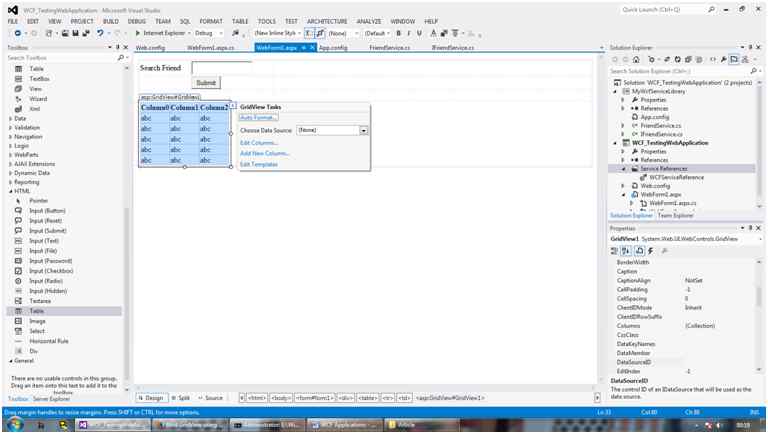Select Server Explorer tab at bottom left
Image resolution: width=768 pixels, height=434 pixels.
pyautogui.click(x=51, y=399)
